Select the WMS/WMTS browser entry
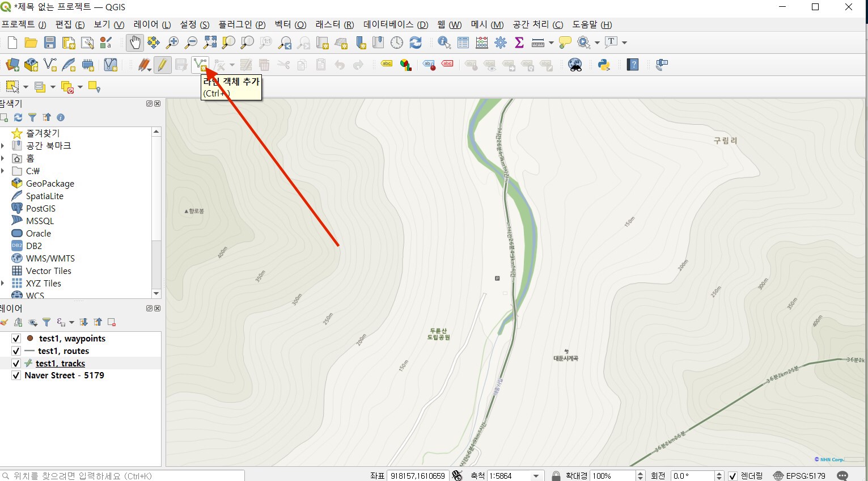 (x=50, y=258)
